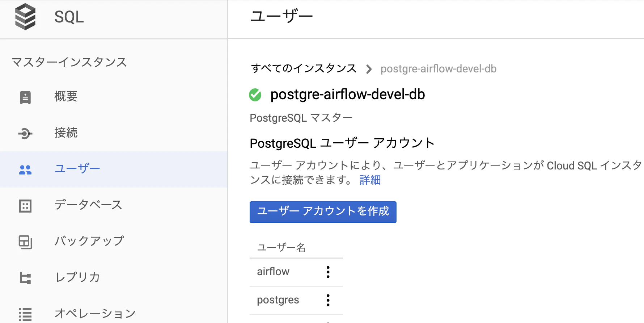Select the airflow user row

tap(296, 272)
